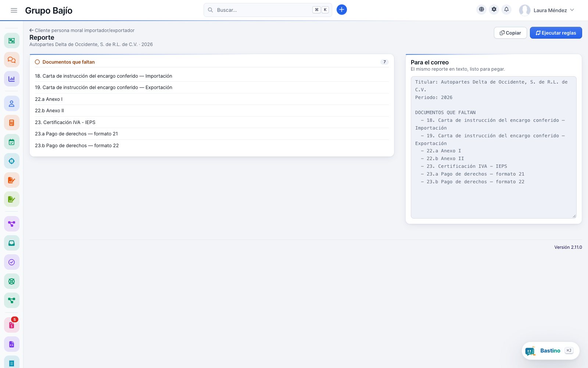This screenshot has height=368, width=588.
Task: Open the inbox tray sidebar icon
Action: point(12,243)
